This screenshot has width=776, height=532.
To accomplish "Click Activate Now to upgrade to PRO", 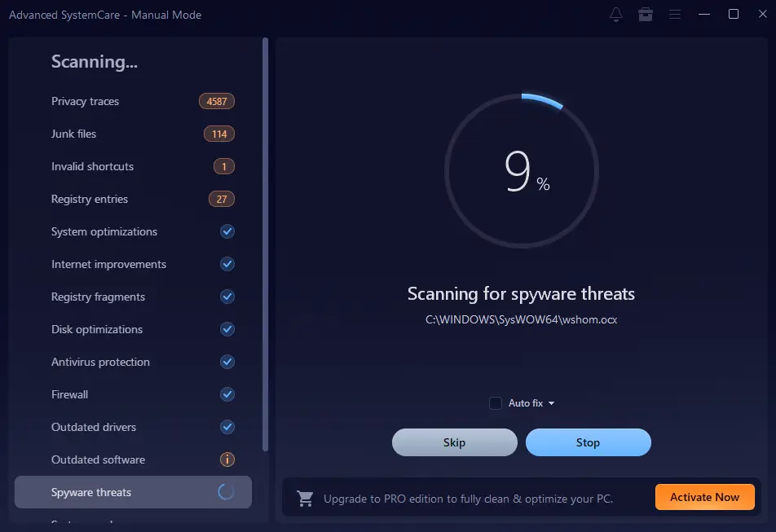I will [704, 497].
